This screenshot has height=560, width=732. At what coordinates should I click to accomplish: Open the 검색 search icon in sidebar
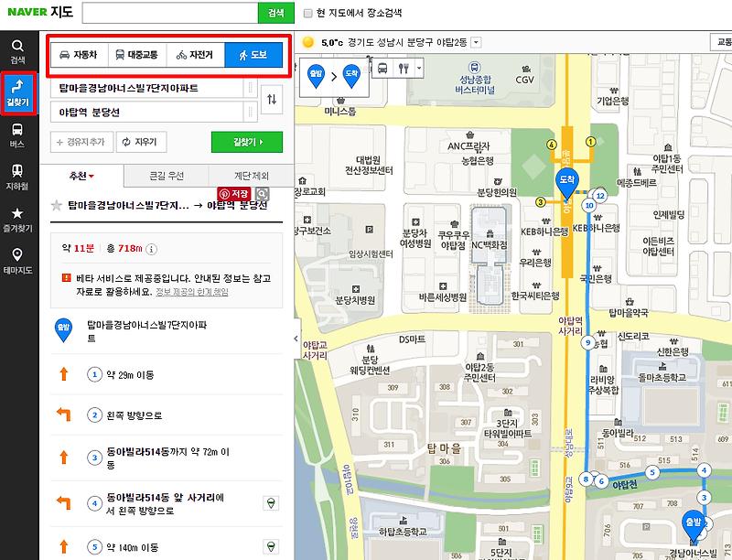(x=17, y=51)
